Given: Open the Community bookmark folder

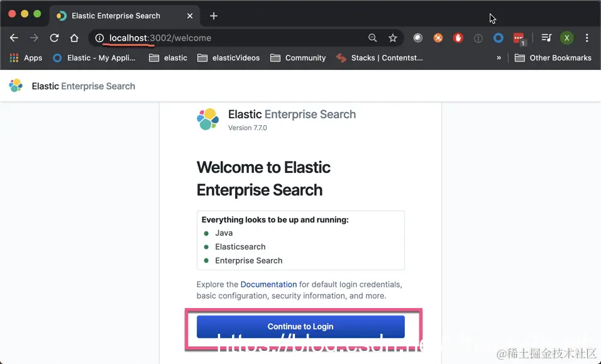Looking at the screenshot, I should point(298,58).
